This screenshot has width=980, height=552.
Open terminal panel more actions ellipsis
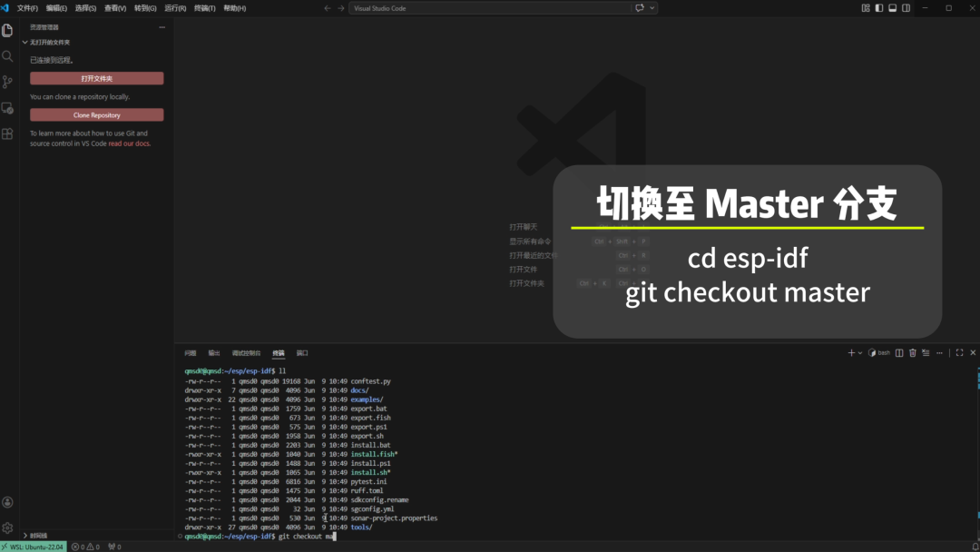pos(939,352)
